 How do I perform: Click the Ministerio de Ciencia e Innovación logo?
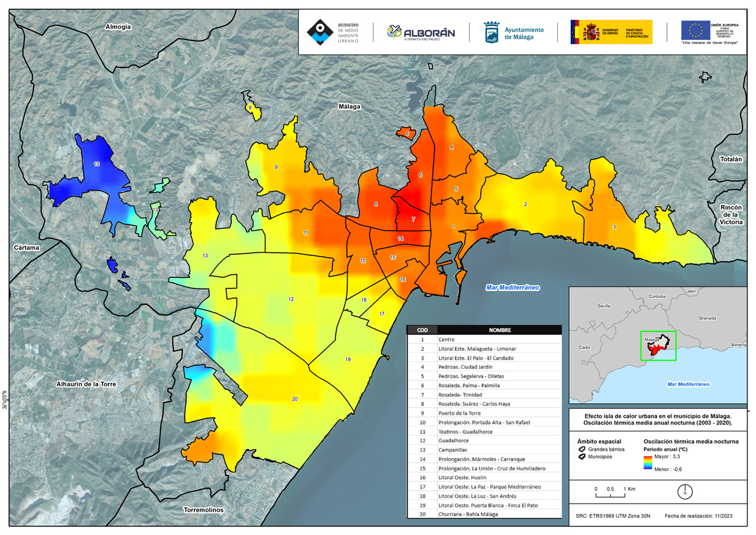tap(636, 32)
